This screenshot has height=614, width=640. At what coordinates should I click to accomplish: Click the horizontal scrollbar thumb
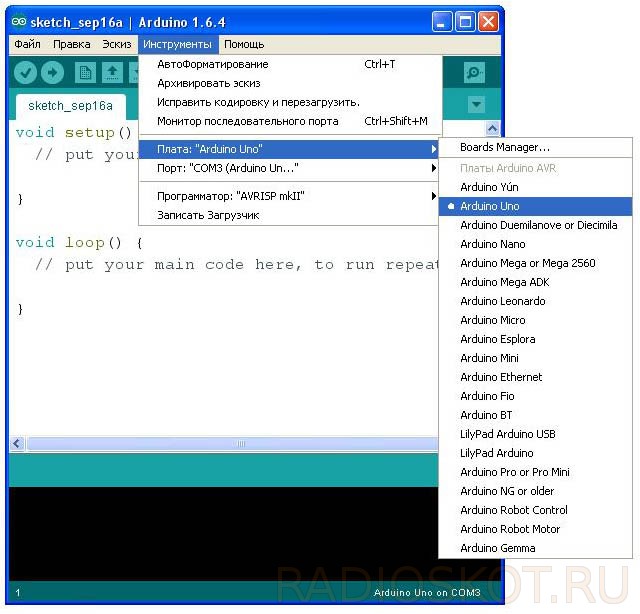[233, 443]
